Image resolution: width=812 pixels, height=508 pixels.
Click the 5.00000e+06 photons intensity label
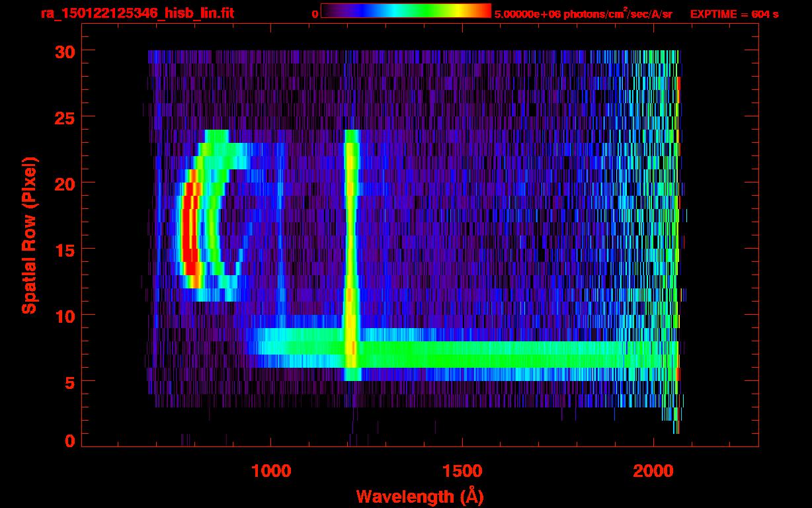(x=583, y=14)
